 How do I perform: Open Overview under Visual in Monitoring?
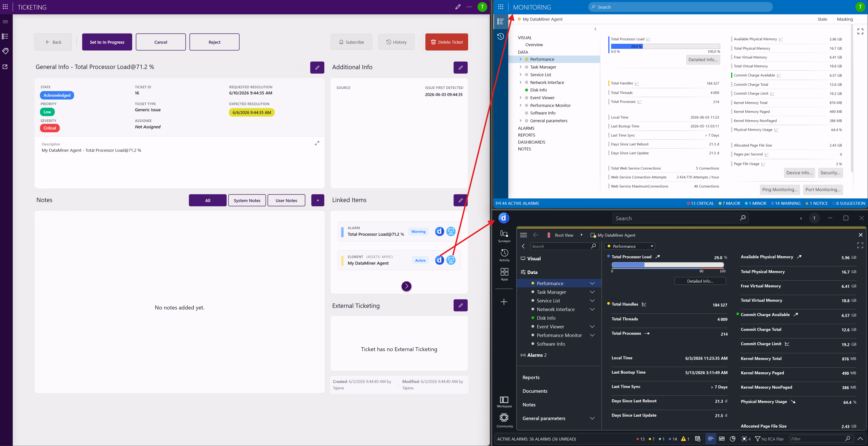[534, 45]
